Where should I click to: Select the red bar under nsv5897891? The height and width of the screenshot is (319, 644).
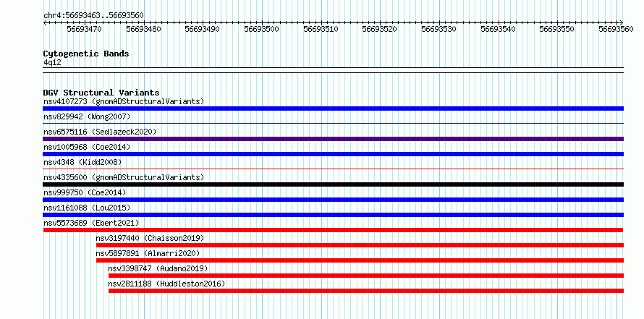pos(360,260)
